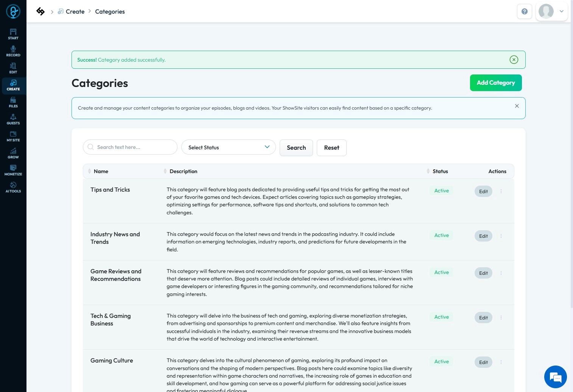Click the Tech & Gaming Business name
Viewport: 573px width, 392px height.
click(111, 320)
